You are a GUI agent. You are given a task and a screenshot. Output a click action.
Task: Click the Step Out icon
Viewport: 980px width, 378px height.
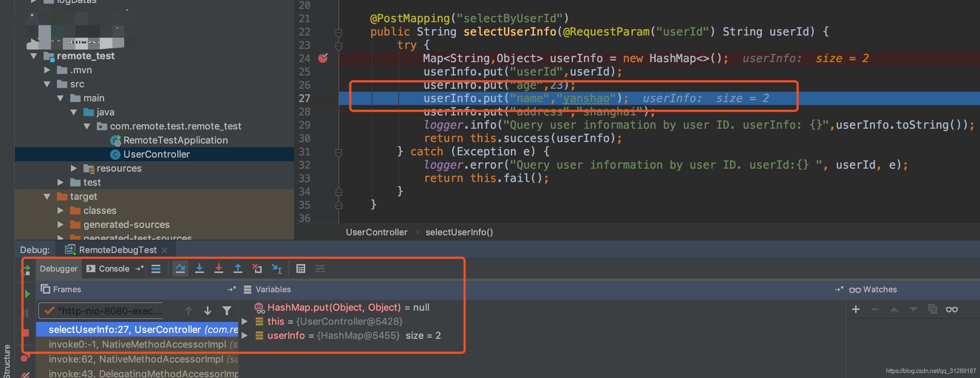point(238,269)
